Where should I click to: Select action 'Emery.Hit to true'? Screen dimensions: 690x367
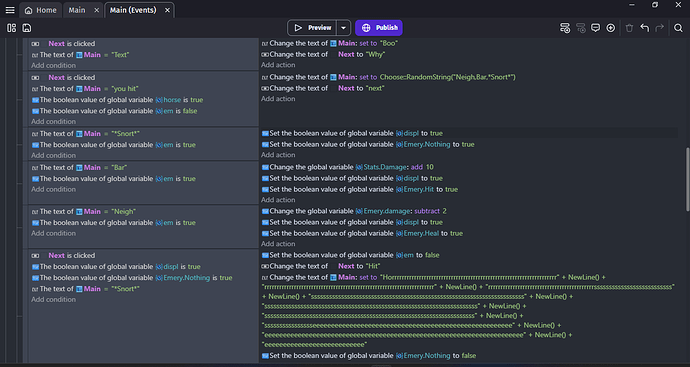click(x=360, y=189)
